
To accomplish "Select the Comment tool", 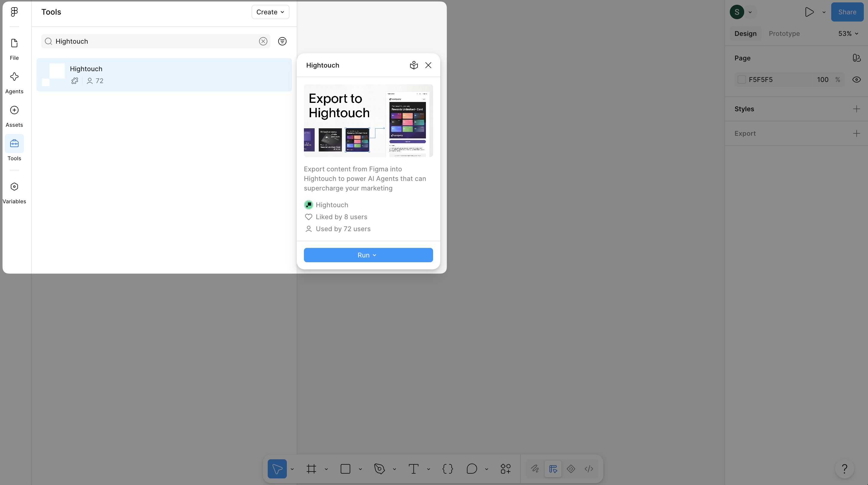I will tap(472, 469).
